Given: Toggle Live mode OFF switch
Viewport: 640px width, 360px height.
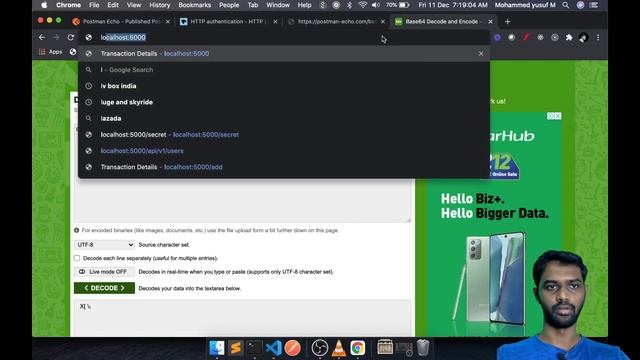Looking at the screenshot, I should 104,272.
